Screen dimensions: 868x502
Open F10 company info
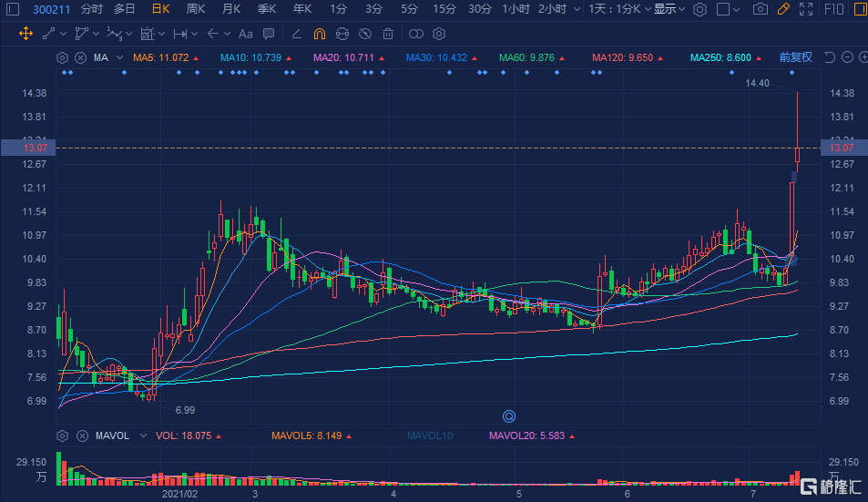point(833,9)
